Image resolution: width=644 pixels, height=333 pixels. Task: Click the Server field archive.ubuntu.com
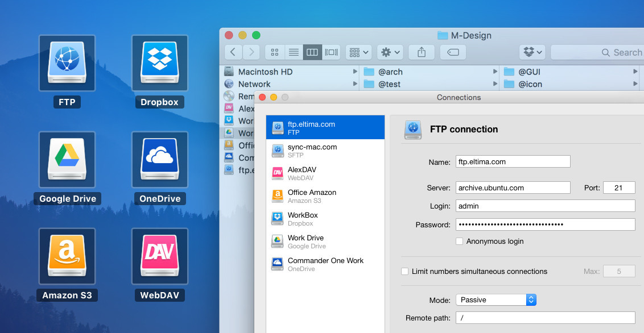513,188
